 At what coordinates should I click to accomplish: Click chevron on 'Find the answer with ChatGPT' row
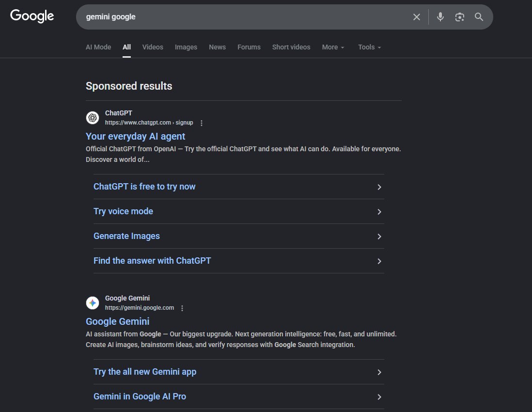coord(379,261)
